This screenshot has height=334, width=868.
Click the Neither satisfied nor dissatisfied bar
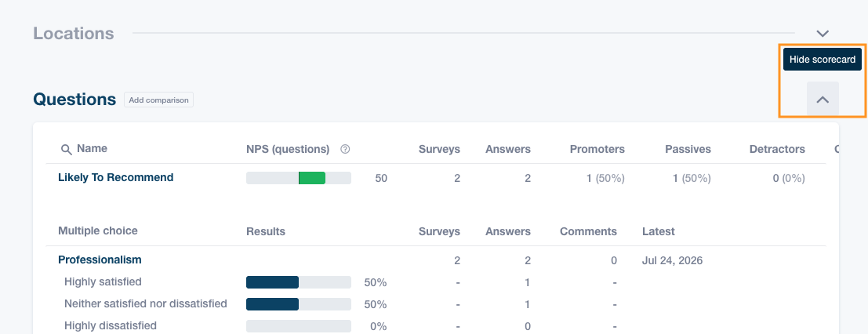point(299,304)
